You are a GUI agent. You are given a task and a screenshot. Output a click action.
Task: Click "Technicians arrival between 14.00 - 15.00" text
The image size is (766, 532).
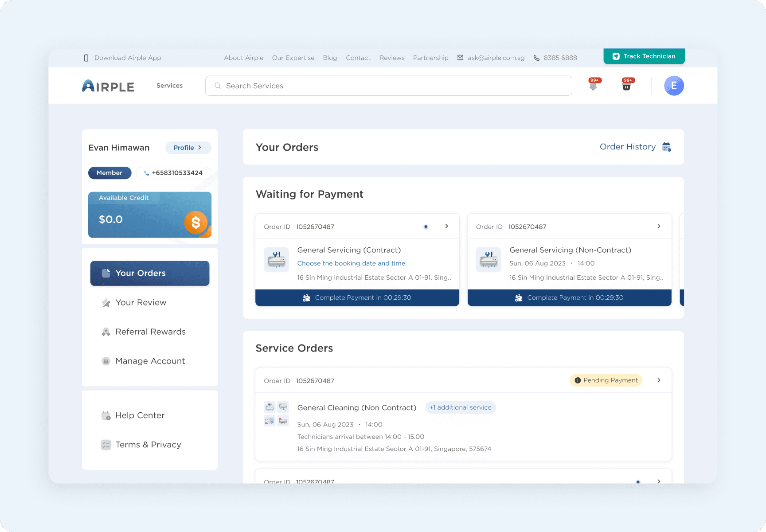[361, 437]
